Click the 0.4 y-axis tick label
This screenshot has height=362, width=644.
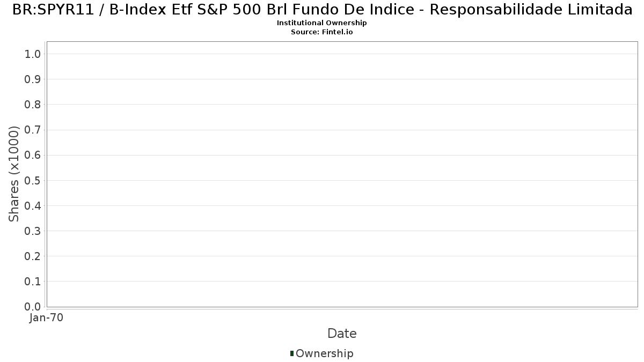tap(33, 206)
